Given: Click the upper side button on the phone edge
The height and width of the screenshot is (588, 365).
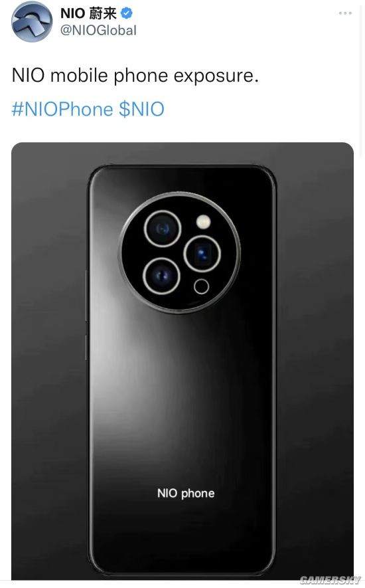Looking at the screenshot, I should 86,296.
